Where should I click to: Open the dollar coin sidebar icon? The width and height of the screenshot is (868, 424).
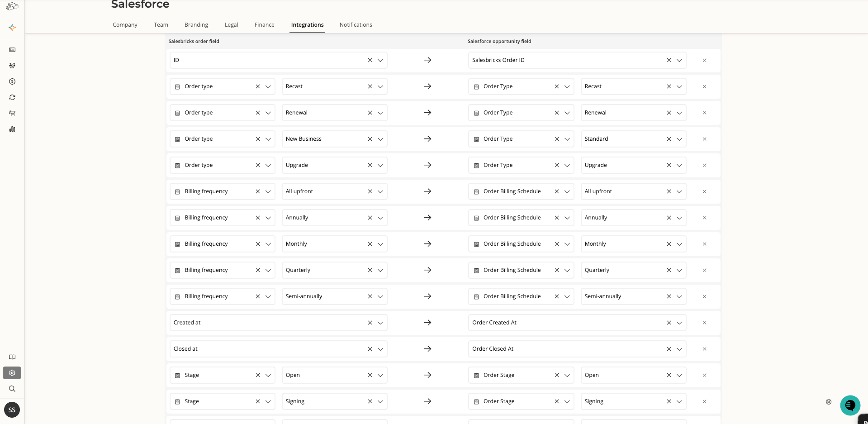[12, 81]
